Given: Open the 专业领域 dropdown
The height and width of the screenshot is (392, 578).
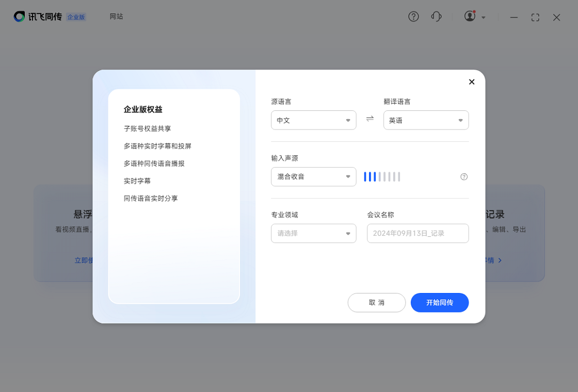Looking at the screenshot, I should pyautogui.click(x=313, y=233).
